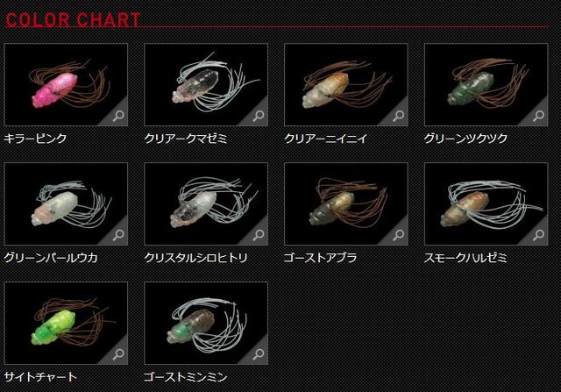Click the magnifier icon on クリアーニイニイ image
The width and height of the screenshot is (561, 392).
coord(399,116)
